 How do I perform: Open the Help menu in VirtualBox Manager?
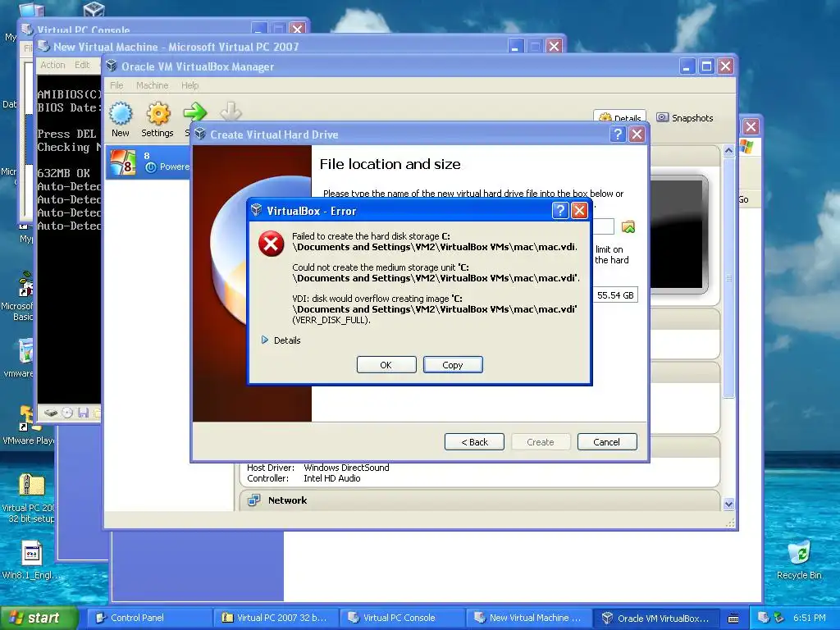click(189, 85)
